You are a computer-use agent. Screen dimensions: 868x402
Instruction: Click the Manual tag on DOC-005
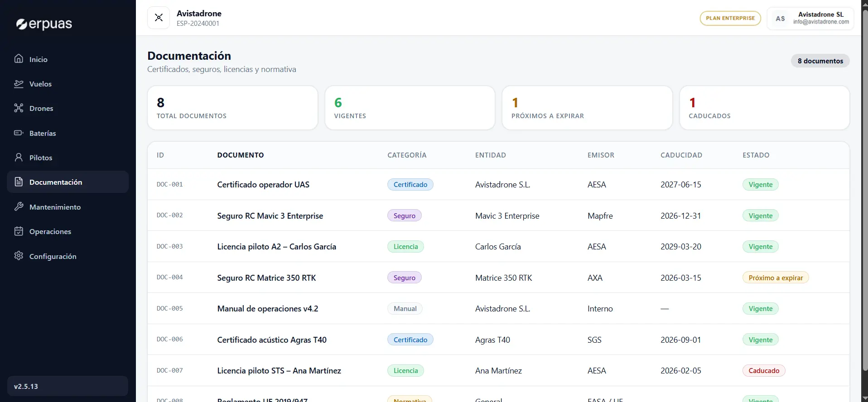click(405, 309)
